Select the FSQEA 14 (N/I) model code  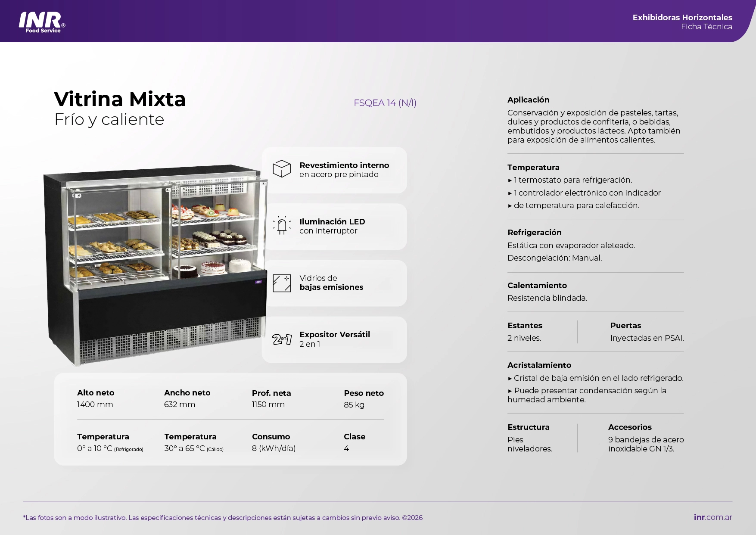coord(385,103)
